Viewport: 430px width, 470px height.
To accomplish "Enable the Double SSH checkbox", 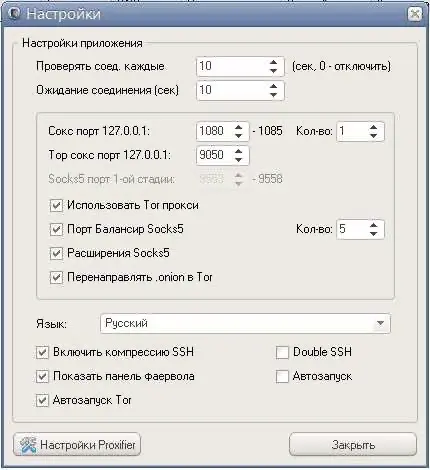I will (282, 352).
